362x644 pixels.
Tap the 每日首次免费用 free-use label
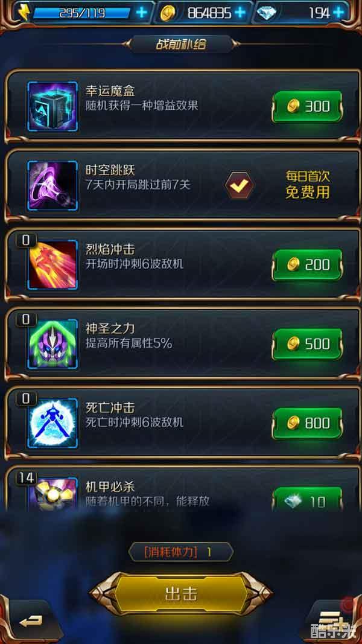308,185
